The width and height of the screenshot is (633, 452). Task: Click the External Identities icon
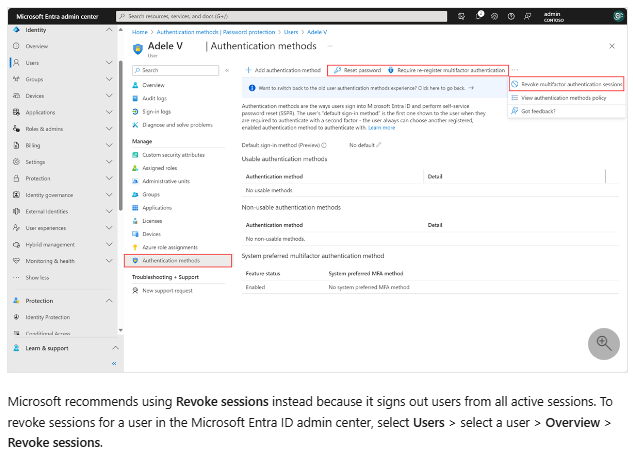click(x=16, y=211)
